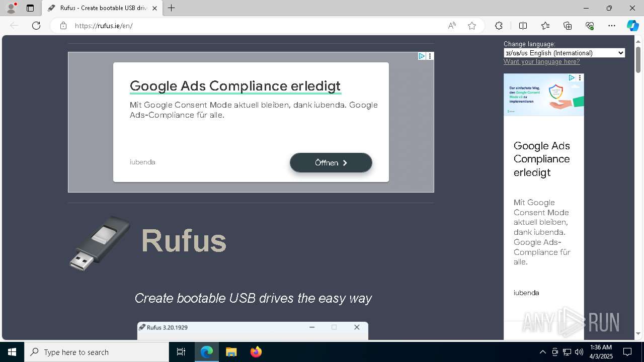The width and height of the screenshot is (644, 362).
Task: Open Collections icon in toolbar
Action: pyautogui.click(x=568, y=26)
